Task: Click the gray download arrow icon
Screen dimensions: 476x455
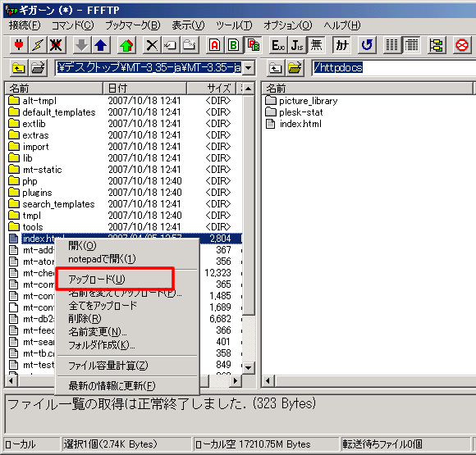Action: (x=82, y=45)
